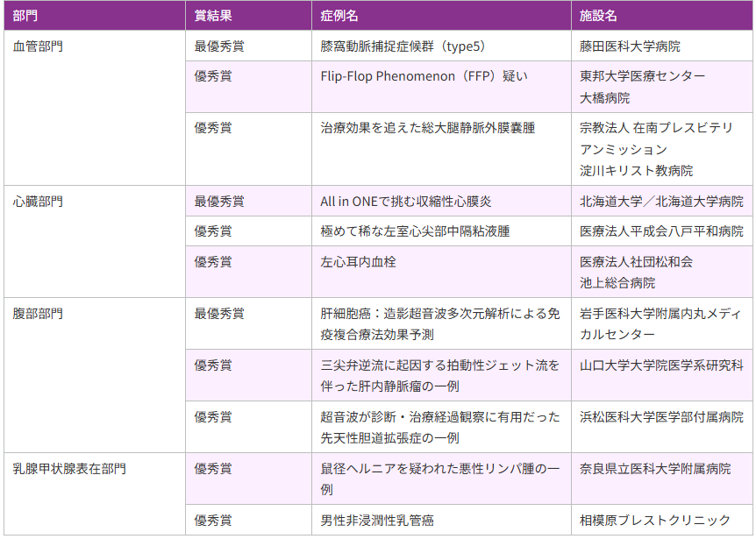This screenshot has width=756, height=539.
Task: Click the 北海道大学／北海道大学病院 facility cell
Action: tap(661, 202)
